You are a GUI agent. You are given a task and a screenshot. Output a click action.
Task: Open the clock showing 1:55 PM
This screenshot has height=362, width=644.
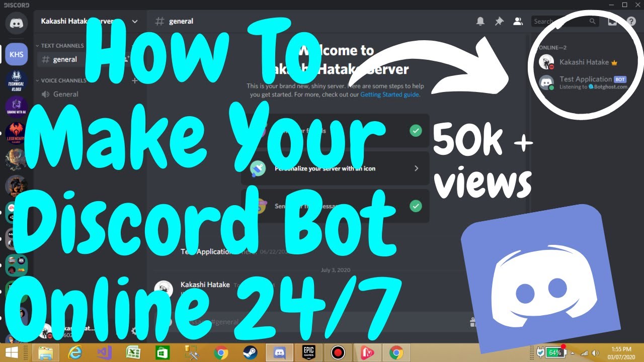621,352
